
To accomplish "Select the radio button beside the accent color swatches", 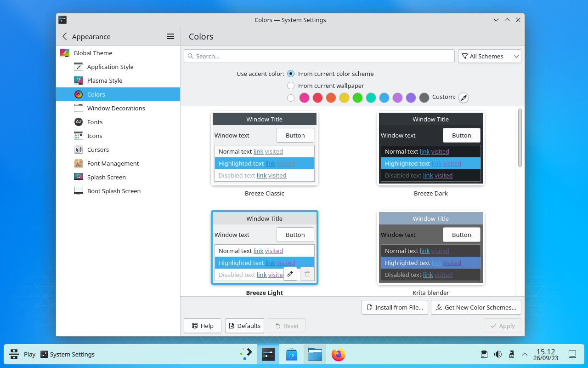I will click(291, 98).
